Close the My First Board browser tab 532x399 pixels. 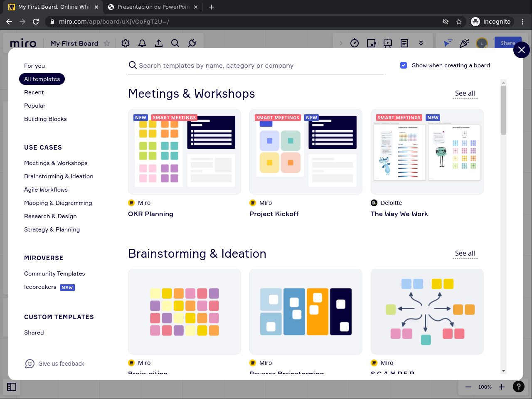(x=96, y=7)
